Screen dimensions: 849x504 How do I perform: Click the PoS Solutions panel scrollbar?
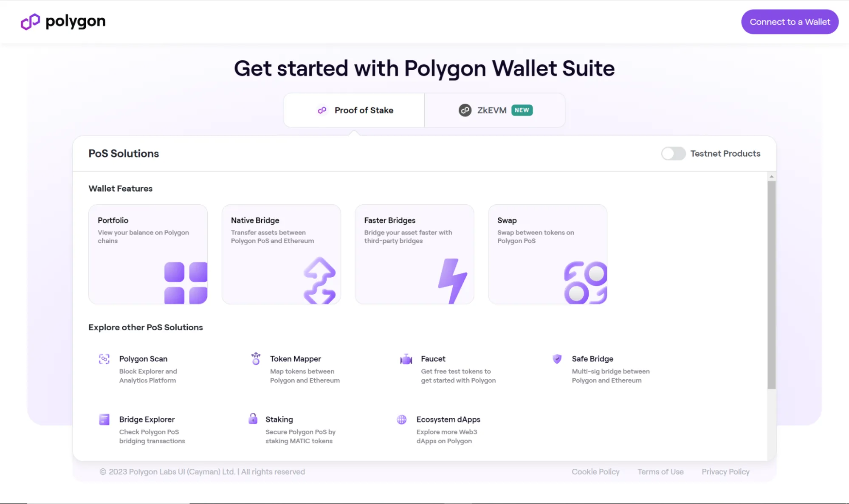pyautogui.click(x=771, y=284)
